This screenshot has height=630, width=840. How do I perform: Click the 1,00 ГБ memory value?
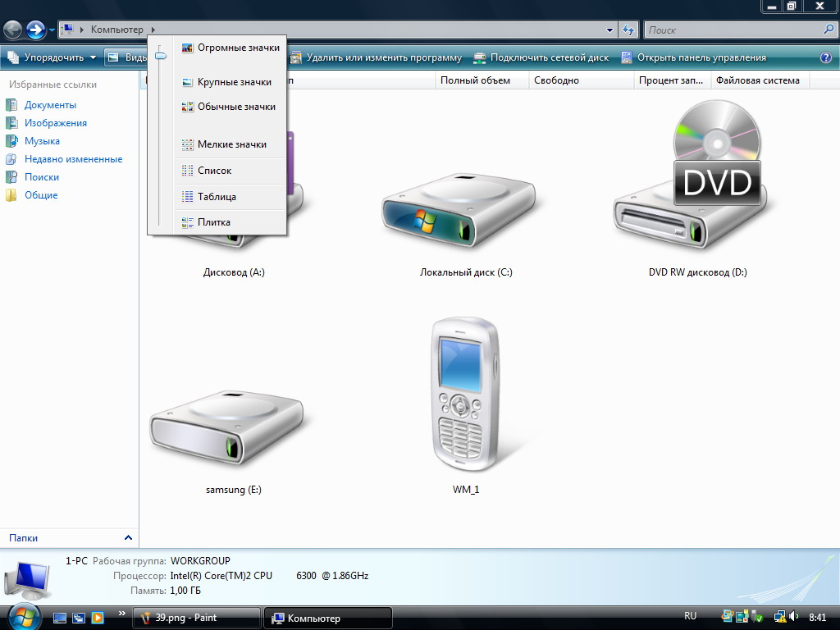coord(185,591)
